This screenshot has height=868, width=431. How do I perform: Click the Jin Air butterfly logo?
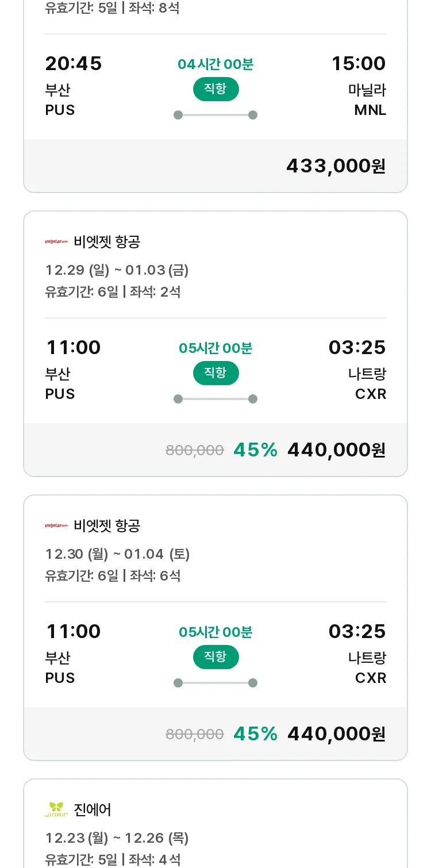(x=56, y=809)
